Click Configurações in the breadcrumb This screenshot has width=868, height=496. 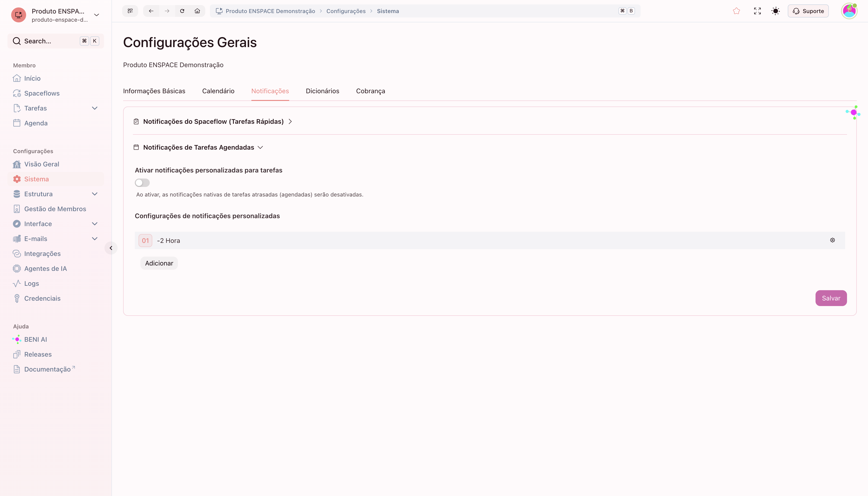click(x=346, y=11)
